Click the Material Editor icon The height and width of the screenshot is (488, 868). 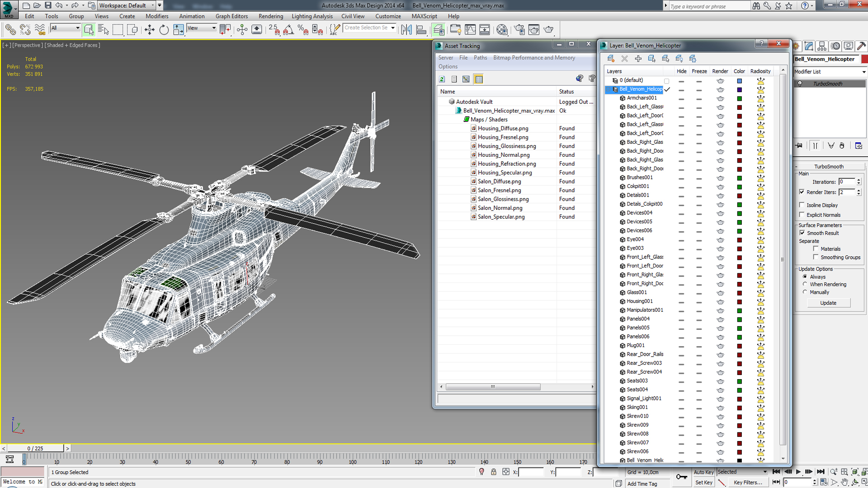click(x=502, y=30)
